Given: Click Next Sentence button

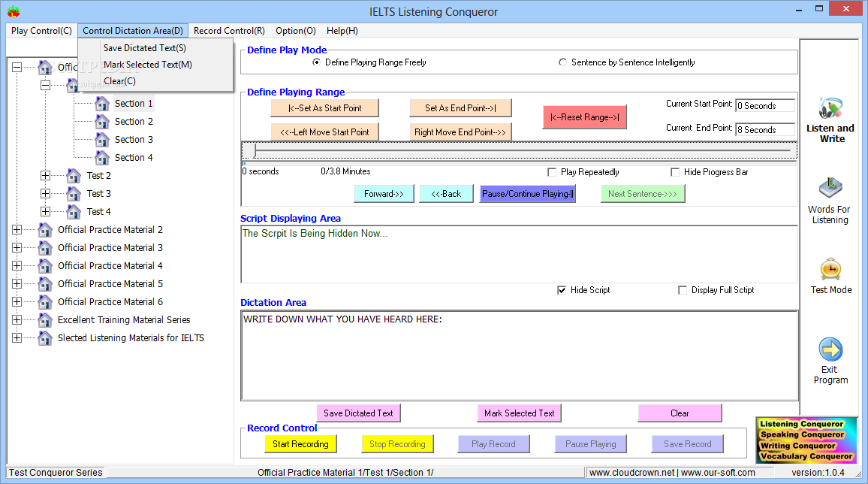Looking at the screenshot, I should point(643,194).
